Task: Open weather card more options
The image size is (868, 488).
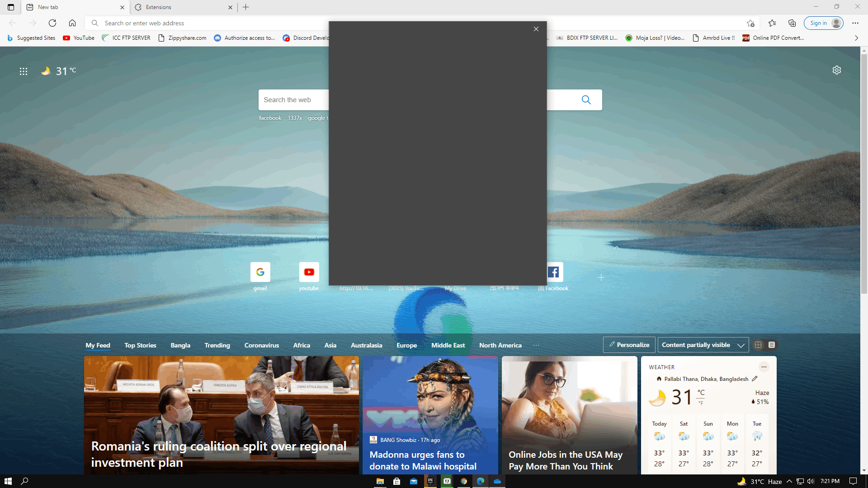Action: pos(764,367)
